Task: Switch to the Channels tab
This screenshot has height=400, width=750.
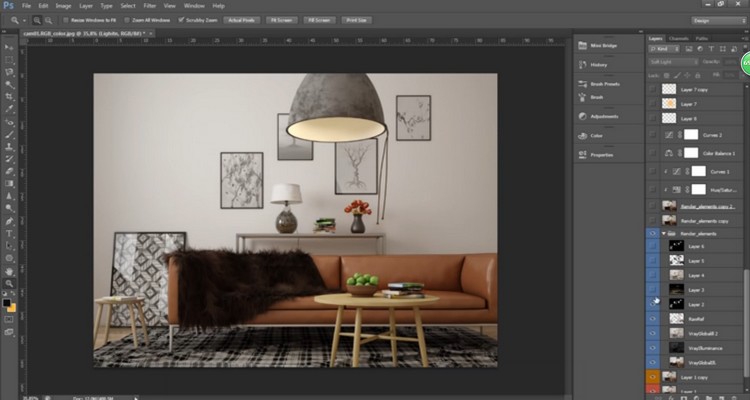Action: coord(680,38)
